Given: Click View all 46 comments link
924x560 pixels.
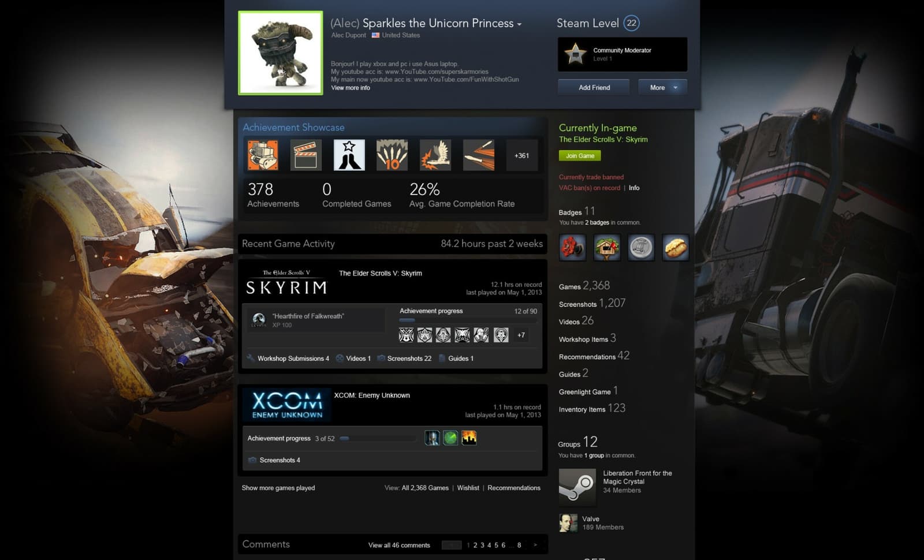Looking at the screenshot, I should coord(399,545).
